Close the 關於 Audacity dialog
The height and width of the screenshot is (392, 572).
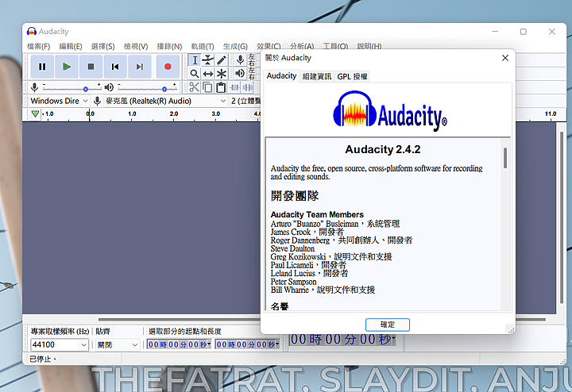click(x=505, y=58)
